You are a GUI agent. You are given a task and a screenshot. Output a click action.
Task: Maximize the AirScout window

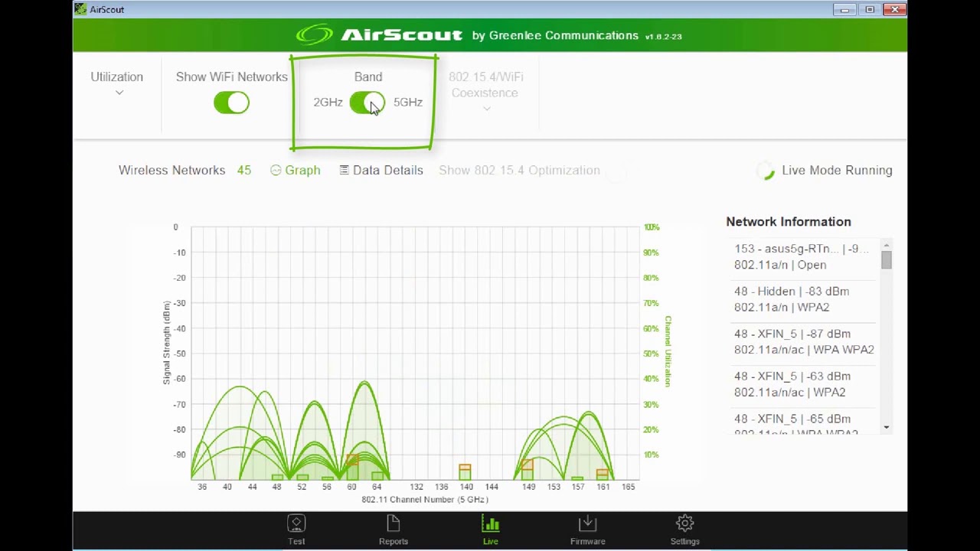point(870,9)
